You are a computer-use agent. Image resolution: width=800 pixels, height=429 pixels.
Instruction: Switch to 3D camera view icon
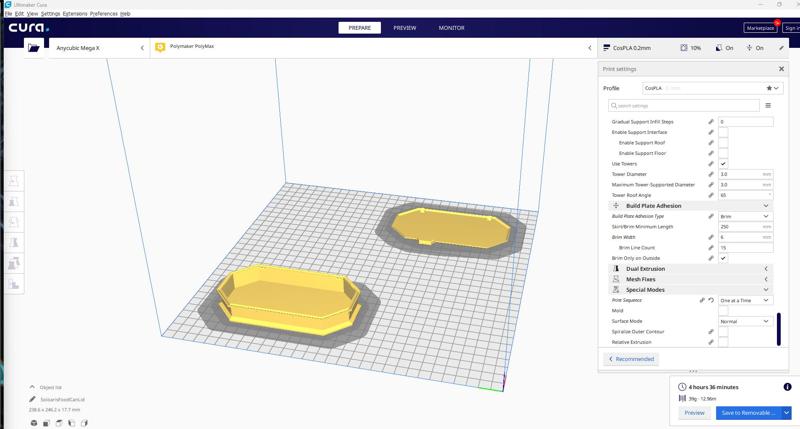[x=34, y=423]
